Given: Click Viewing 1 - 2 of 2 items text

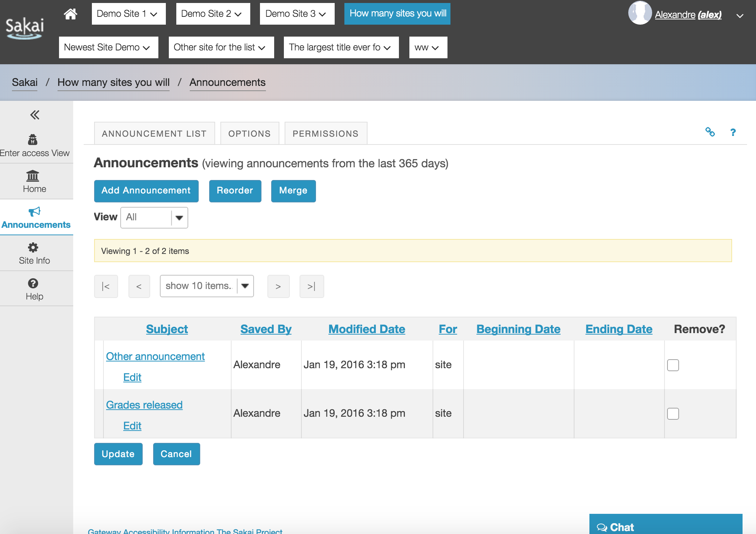Looking at the screenshot, I should 145,251.
